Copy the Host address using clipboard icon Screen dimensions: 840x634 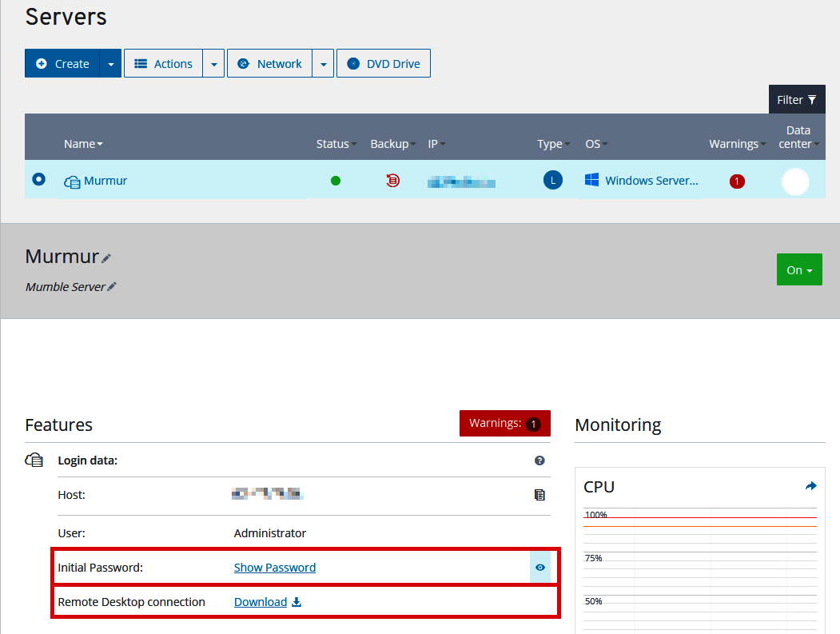coord(539,495)
